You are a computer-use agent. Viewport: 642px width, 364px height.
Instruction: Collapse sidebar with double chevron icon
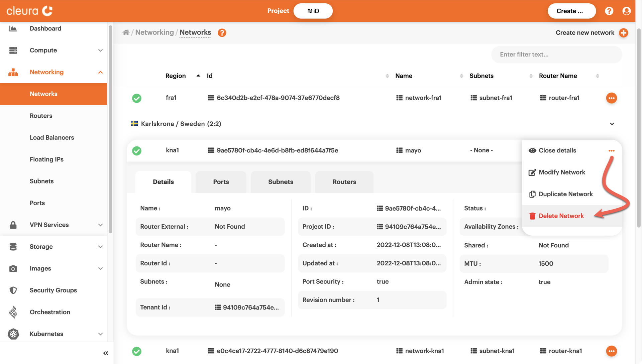point(106,353)
